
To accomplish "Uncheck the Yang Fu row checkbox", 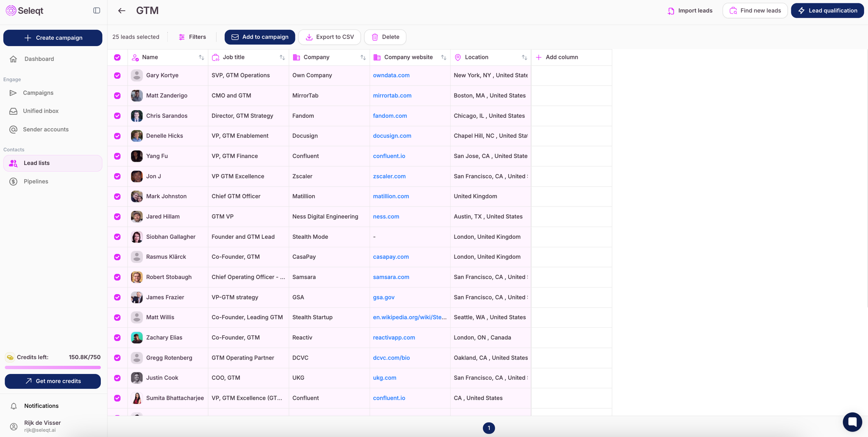I will tap(117, 156).
